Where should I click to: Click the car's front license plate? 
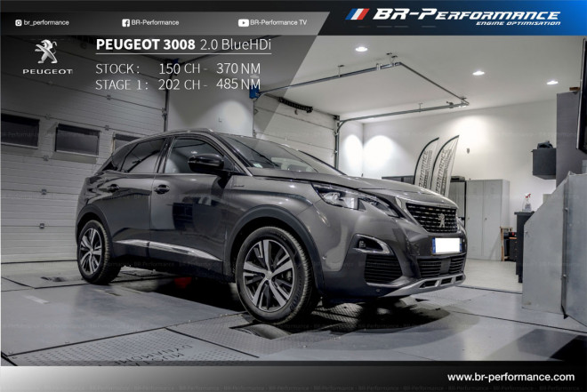[446, 244]
